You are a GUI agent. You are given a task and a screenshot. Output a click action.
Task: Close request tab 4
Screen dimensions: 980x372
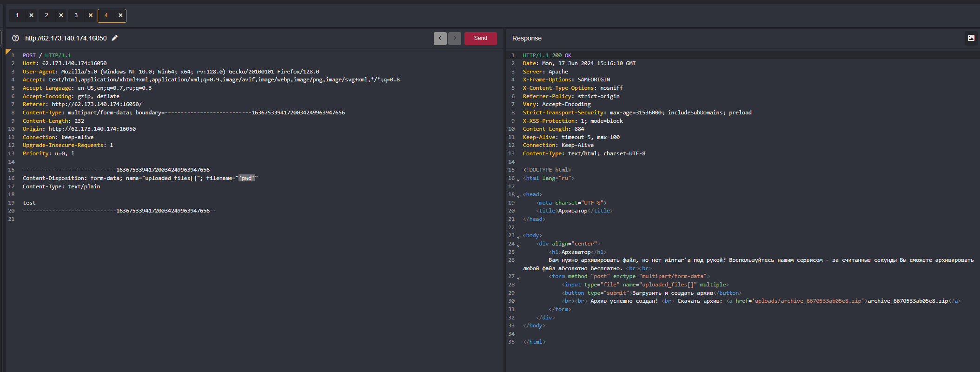(x=120, y=15)
